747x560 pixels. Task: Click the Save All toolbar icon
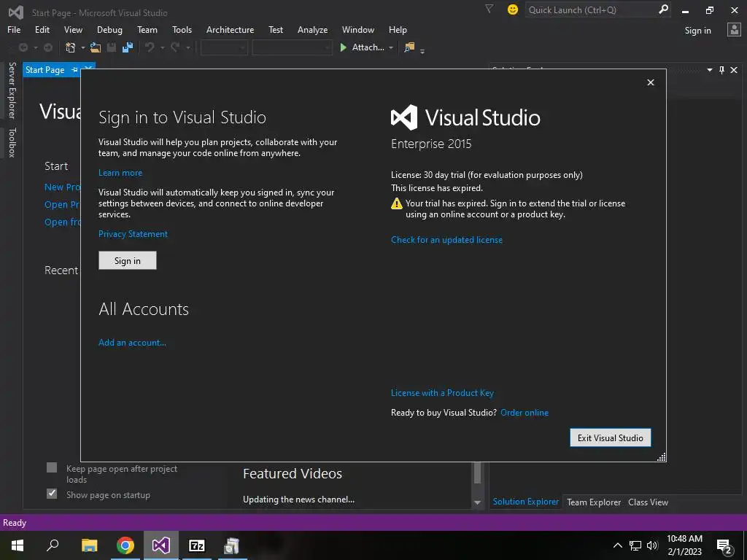127,47
